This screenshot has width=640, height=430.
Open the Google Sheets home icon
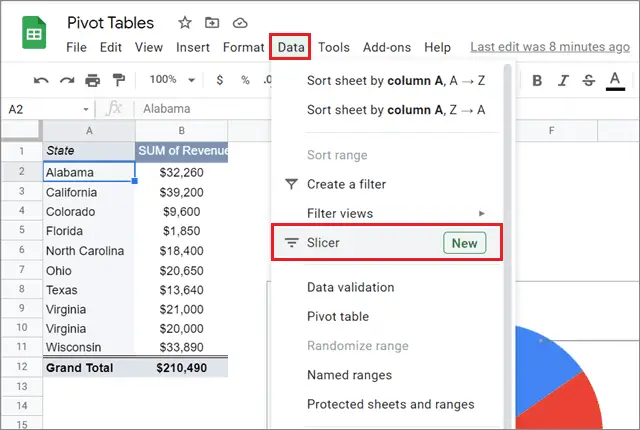click(34, 33)
